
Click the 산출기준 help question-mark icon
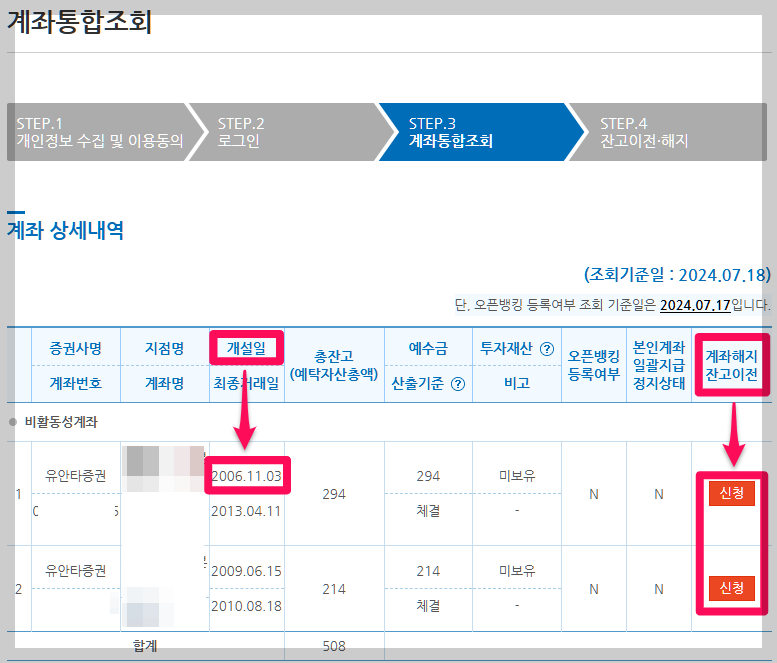tap(458, 384)
